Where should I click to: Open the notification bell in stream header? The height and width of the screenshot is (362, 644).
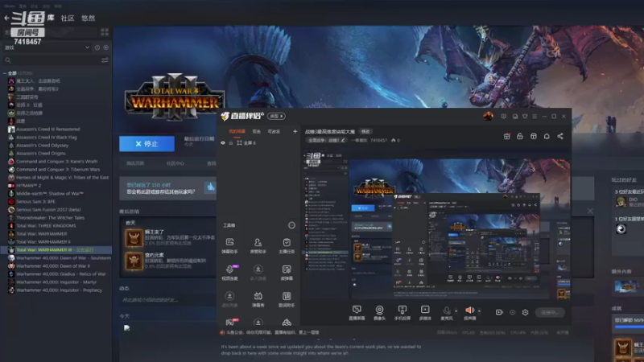(x=547, y=136)
